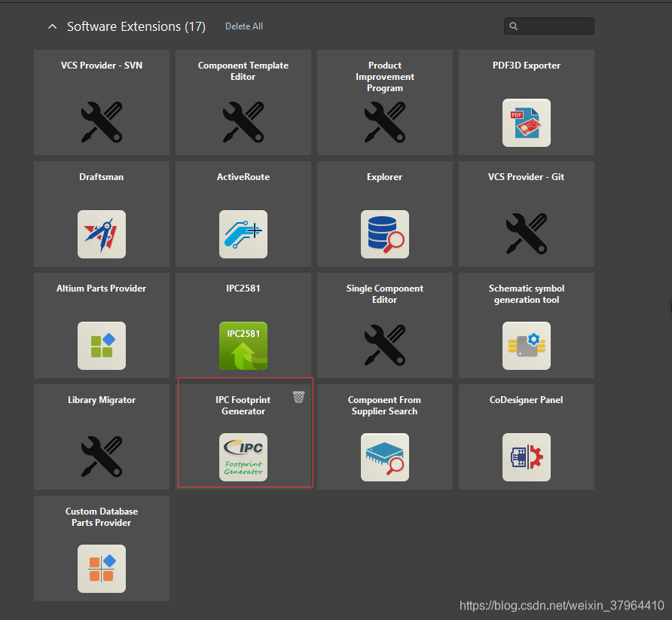
Task: Select the ActiveRoute extension icon
Action: pos(243,234)
